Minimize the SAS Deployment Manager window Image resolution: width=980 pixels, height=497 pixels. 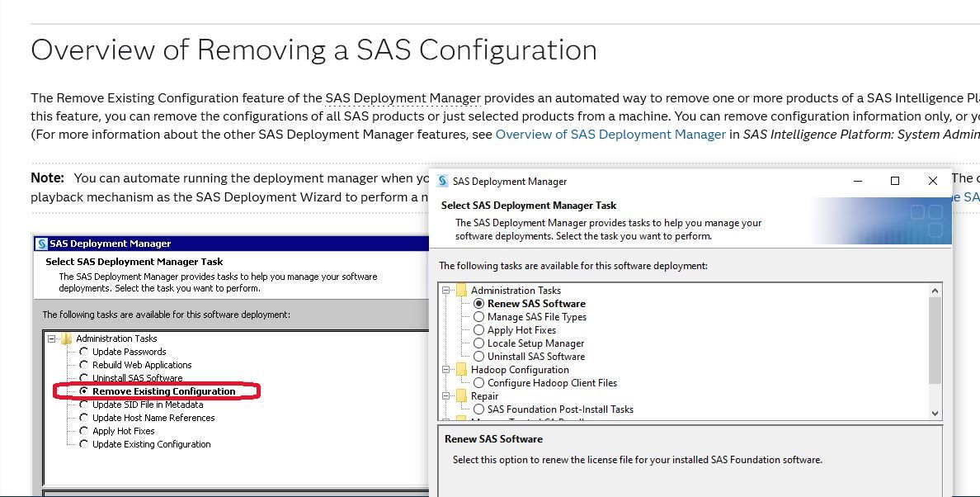(858, 182)
